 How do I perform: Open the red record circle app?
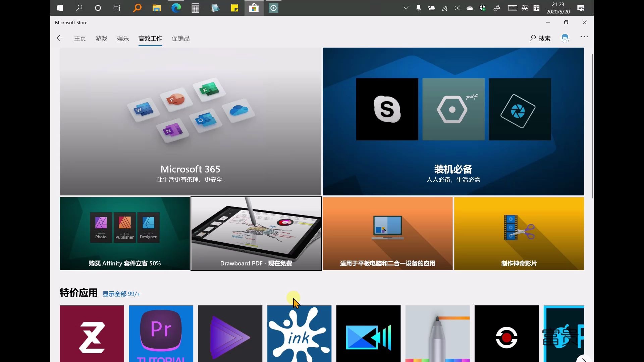[506, 334]
